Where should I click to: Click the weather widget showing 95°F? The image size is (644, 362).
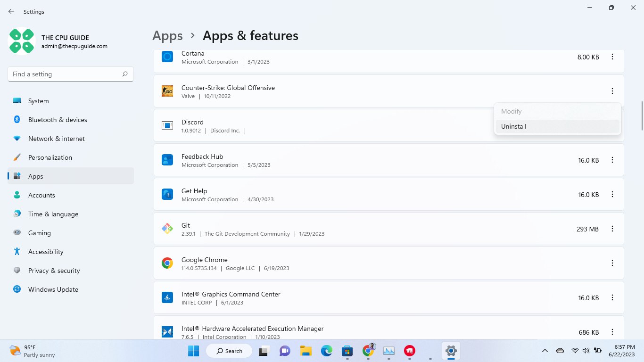point(32,351)
